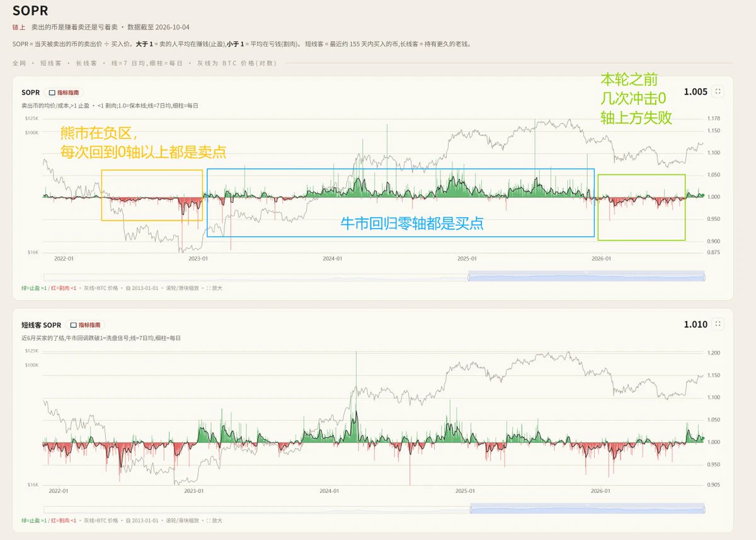Click the 短线客 SOPR card title

tap(42, 325)
